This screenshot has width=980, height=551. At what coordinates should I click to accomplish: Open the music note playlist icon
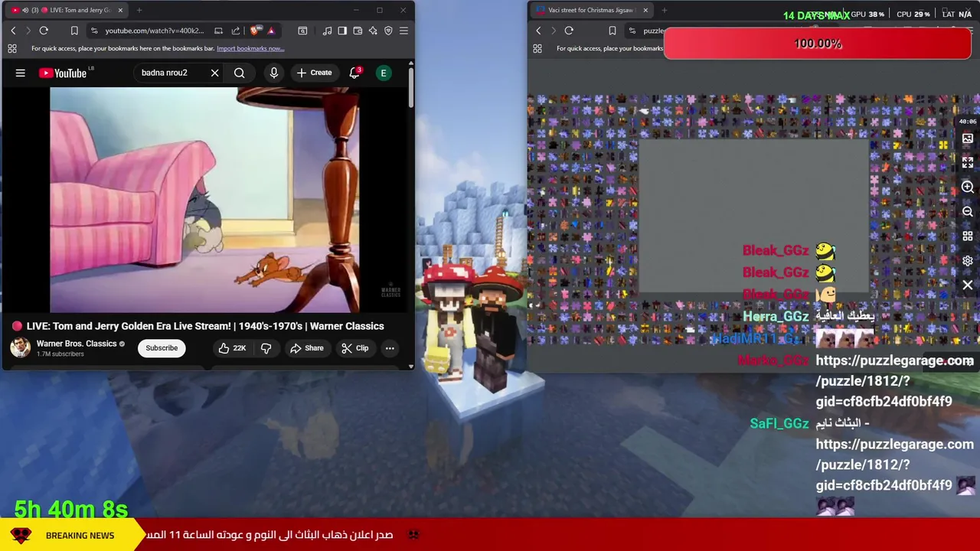[x=327, y=31]
